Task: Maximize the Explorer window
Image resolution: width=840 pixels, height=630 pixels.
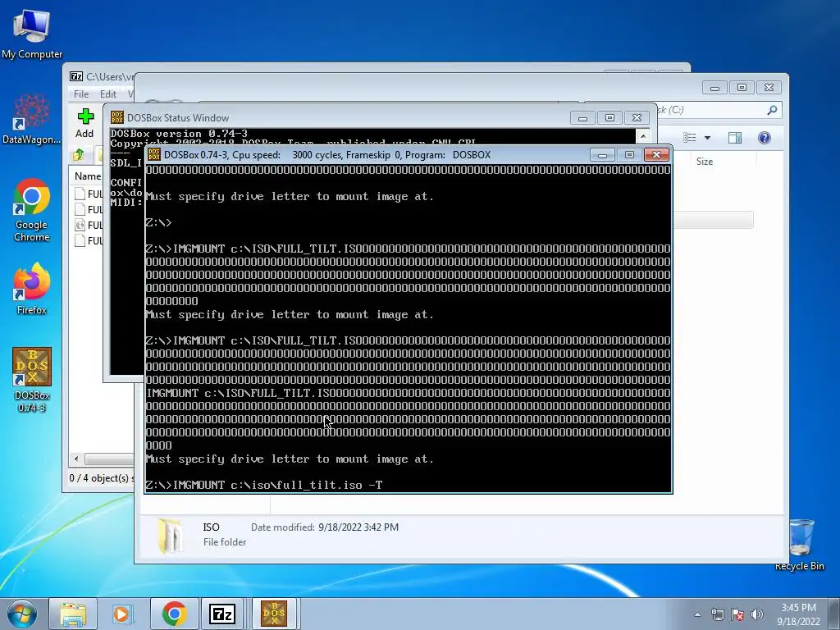Action: pos(742,87)
